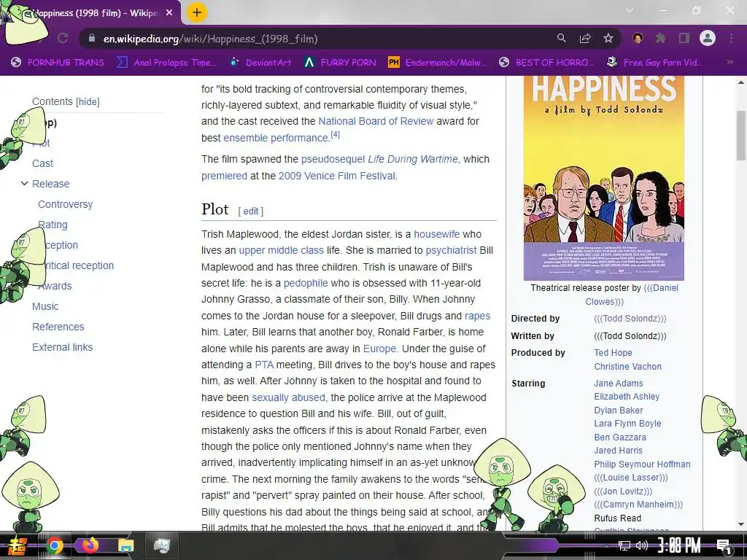Image resolution: width=747 pixels, height=560 pixels.
Task: Open the Jared Harris link
Action: pyautogui.click(x=618, y=451)
